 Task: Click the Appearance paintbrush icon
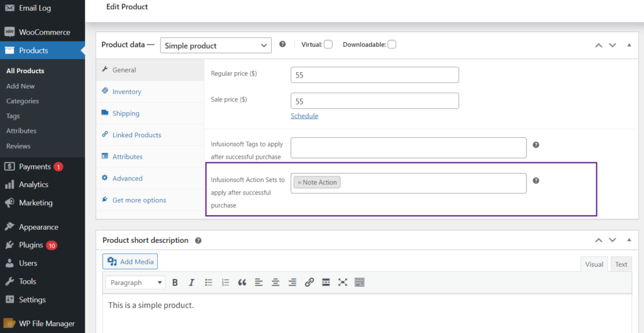click(9, 227)
